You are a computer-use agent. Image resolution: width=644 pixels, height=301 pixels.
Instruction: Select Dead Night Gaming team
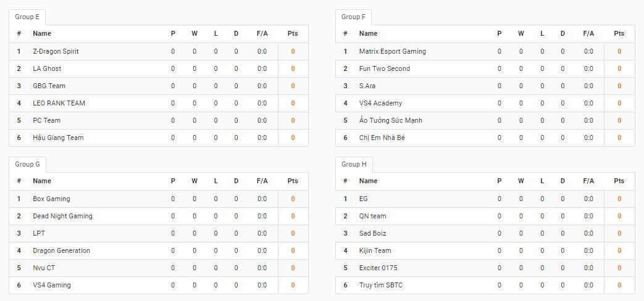point(62,216)
